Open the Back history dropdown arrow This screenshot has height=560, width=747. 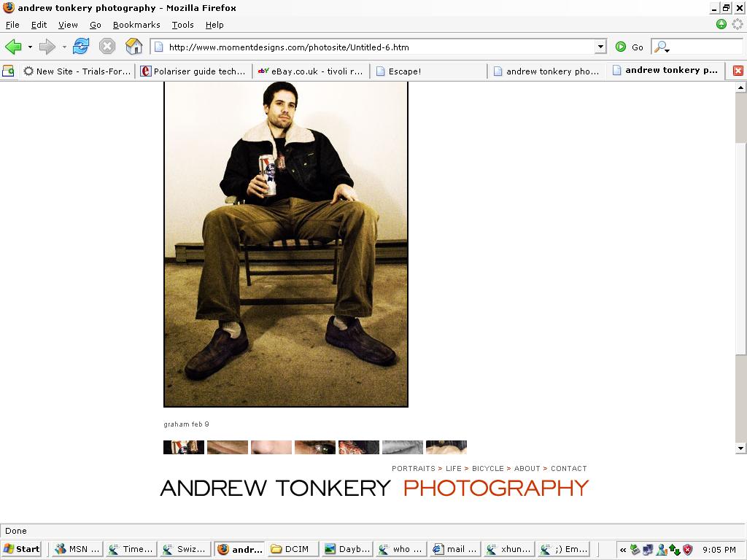pyautogui.click(x=30, y=47)
